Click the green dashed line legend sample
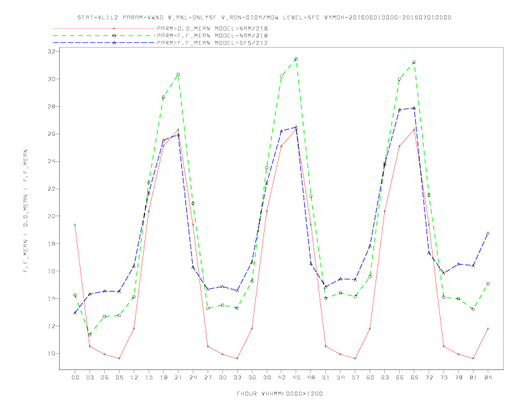The image size is (532, 411). tap(104, 36)
